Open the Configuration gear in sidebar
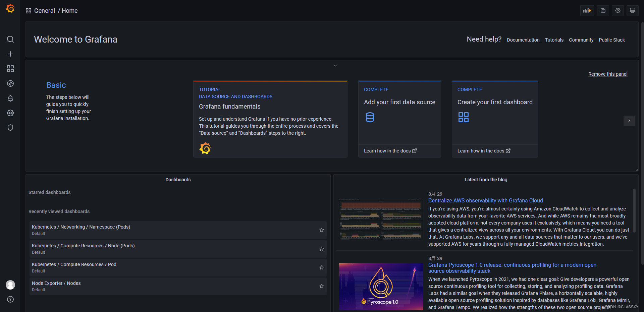This screenshot has width=644, height=312. pos(10,113)
